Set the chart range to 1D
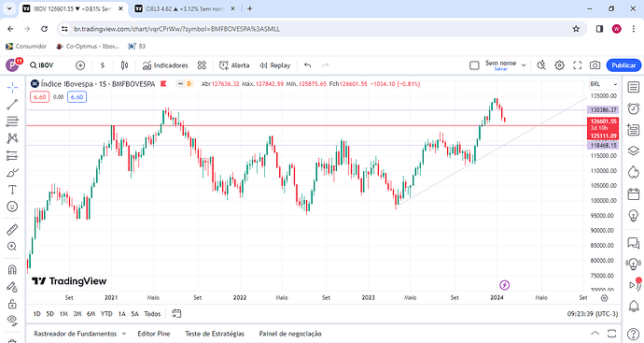This screenshot has height=343, width=644. click(37, 314)
